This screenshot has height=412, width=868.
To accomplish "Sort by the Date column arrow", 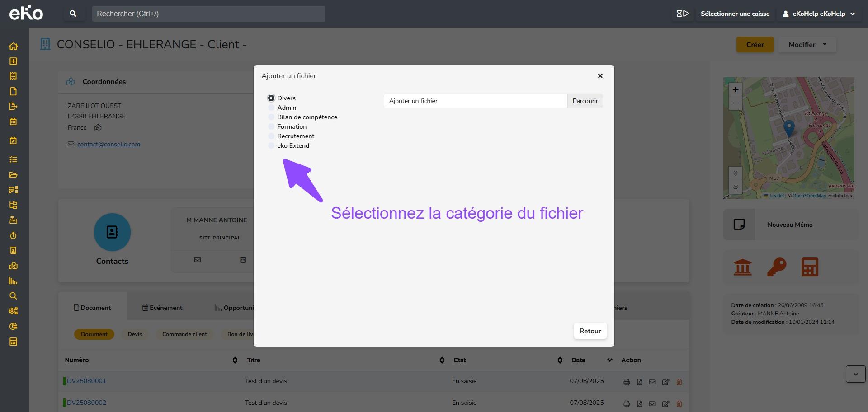I will pyautogui.click(x=609, y=360).
